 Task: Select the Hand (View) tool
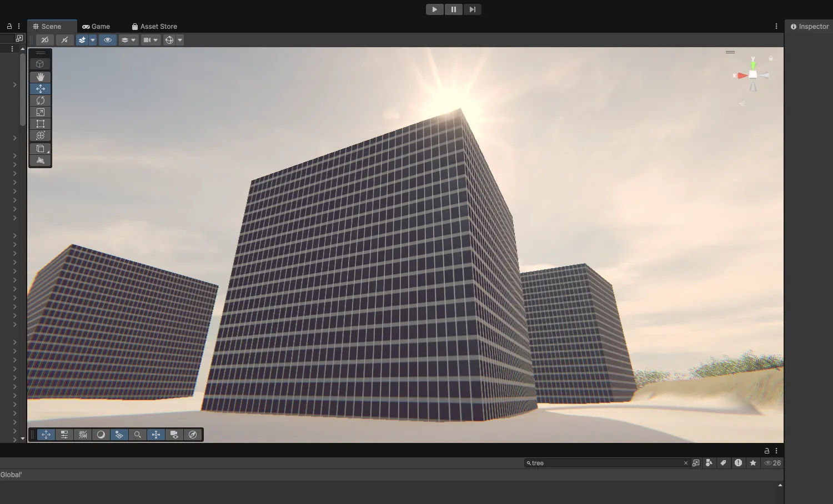point(40,77)
